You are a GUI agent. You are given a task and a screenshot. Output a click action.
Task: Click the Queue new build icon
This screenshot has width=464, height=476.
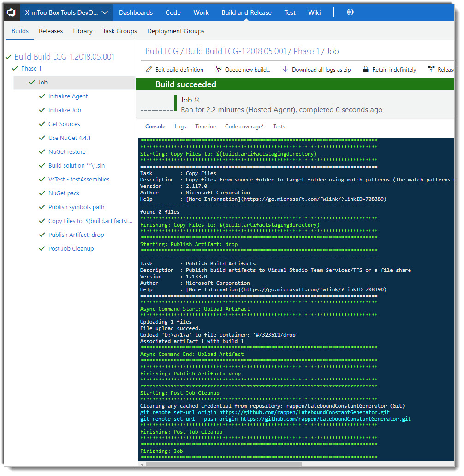(x=218, y=70)
